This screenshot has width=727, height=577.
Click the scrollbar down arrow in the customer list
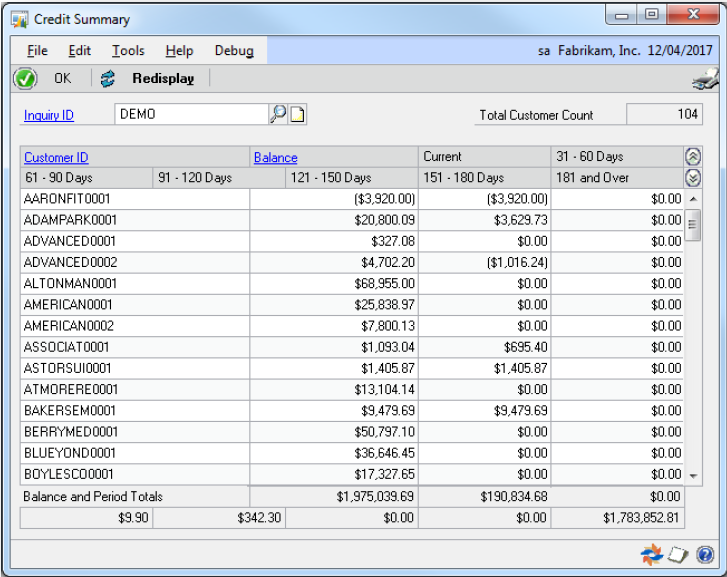pyautogui.click(x=694, y=475)
